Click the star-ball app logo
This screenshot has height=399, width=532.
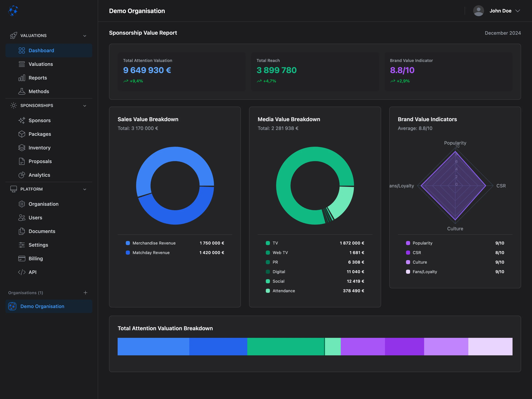point(13,11)
